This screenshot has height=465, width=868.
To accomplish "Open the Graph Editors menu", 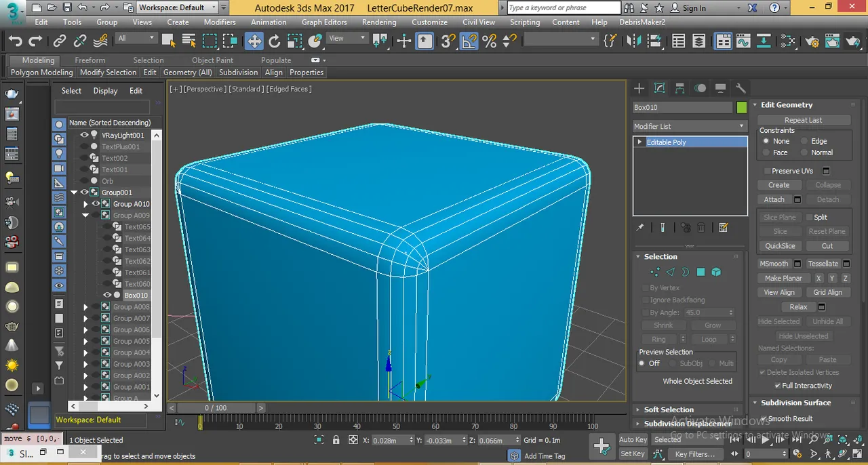I will click(324, 22).
